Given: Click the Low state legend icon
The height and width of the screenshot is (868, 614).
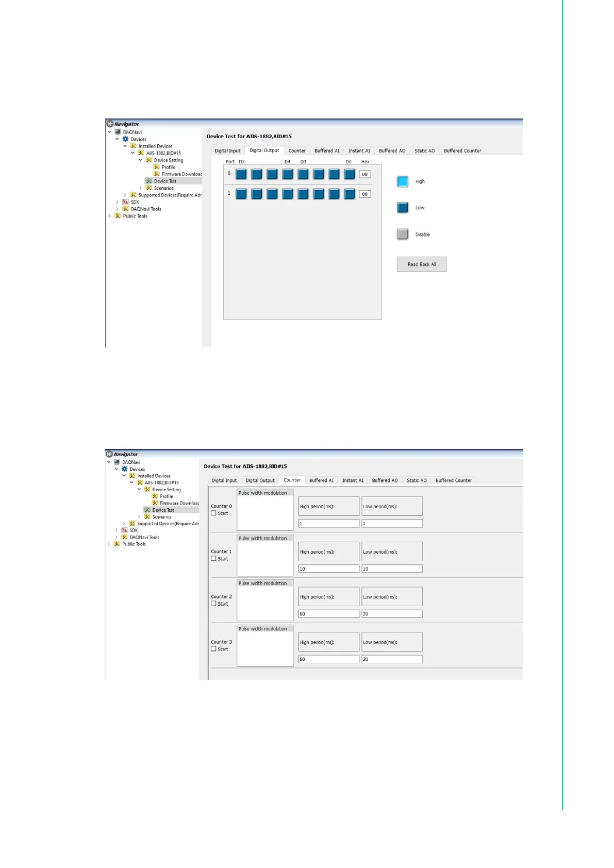Looking at the screenshot, I should [x=403, y=208].
